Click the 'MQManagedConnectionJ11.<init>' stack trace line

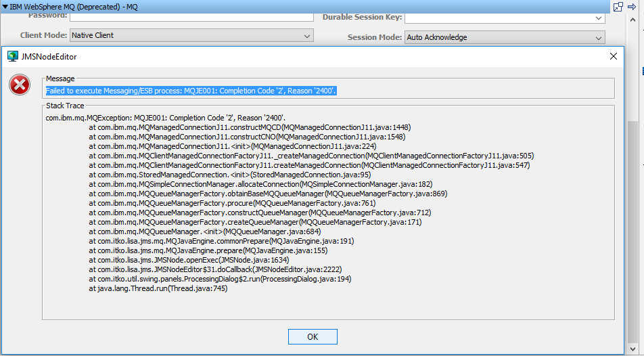233,146
